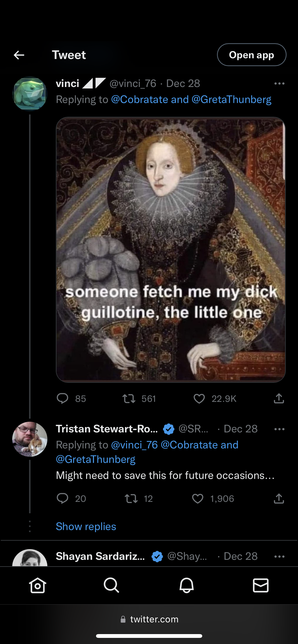Reply to Tristan Stewart-Ro's tweet
This screenshot has height=644, width=298.
pos(62,499)
